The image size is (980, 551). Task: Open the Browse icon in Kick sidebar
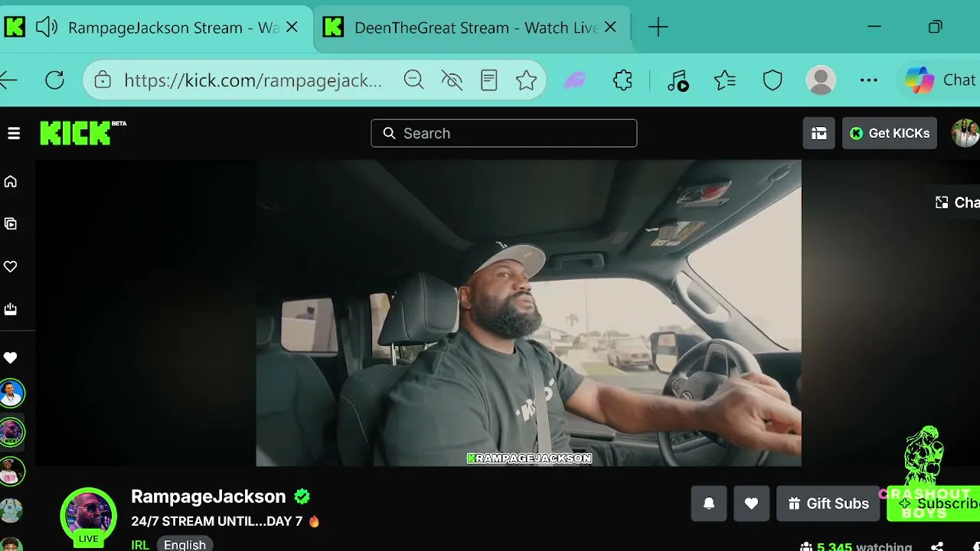point(11,223)
